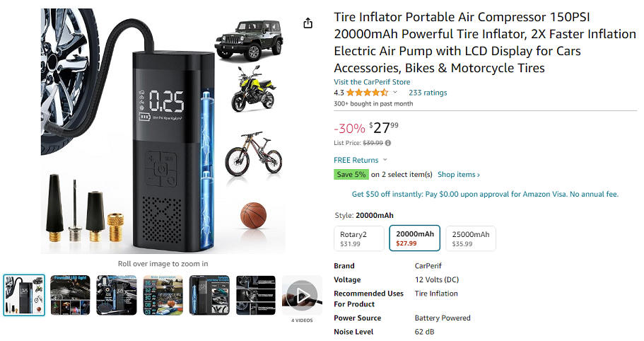Open the Shop items link
Viewport: 644px width, 341px height.
point(458,175)
